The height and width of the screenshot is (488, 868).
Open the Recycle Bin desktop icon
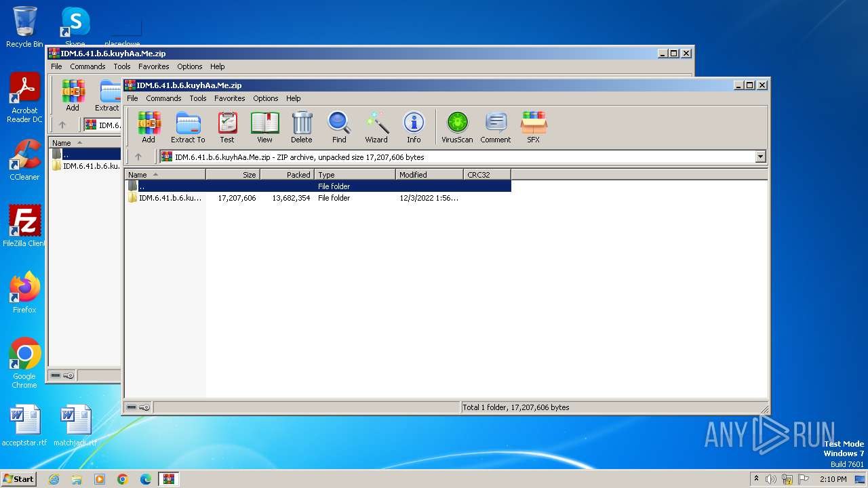[24, 27]
